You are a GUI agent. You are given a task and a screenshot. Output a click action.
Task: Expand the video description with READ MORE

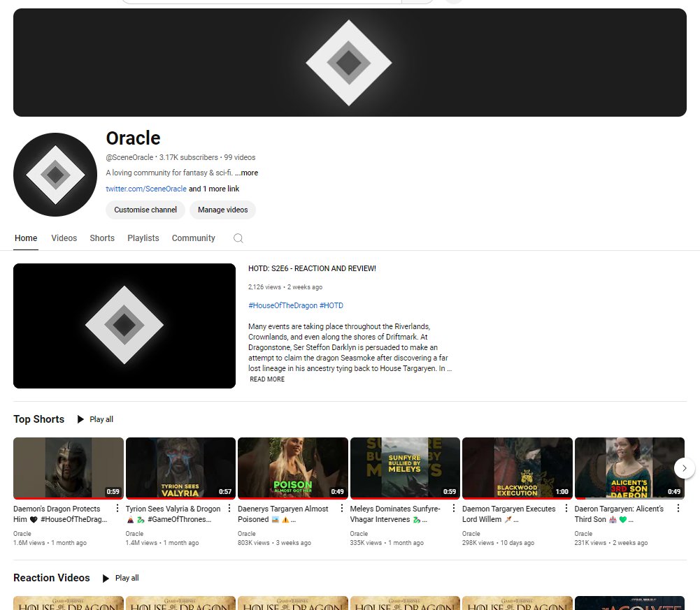pos(266,379)
